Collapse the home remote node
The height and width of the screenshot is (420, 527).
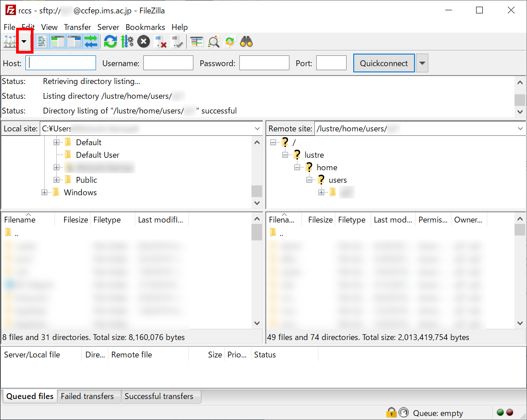click(x=297, y=168)
